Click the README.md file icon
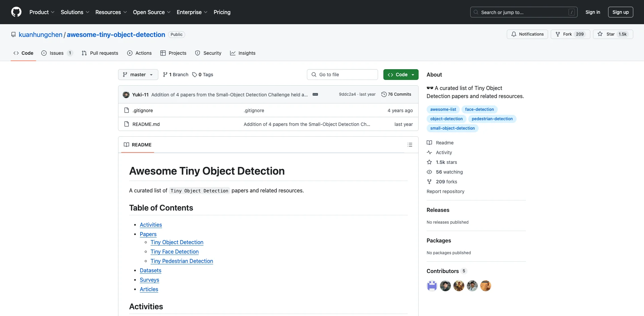The width and height of the screenshot is (644, 316). (x=126, y=124)
